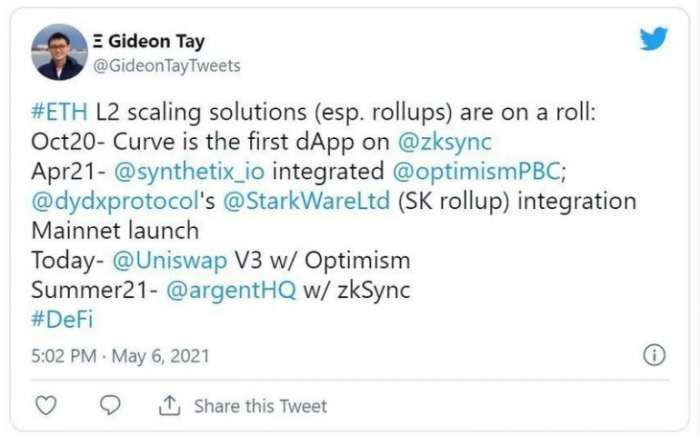Viewport: 700px width, 436px height.
Task: Reply using the speech bubble icon
Action: [110, 405]
